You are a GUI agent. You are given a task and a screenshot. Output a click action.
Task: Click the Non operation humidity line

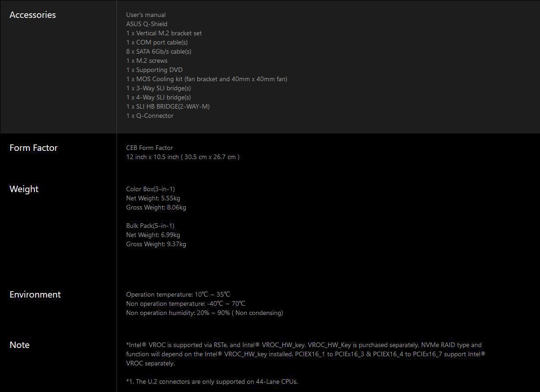coord(205,313)
